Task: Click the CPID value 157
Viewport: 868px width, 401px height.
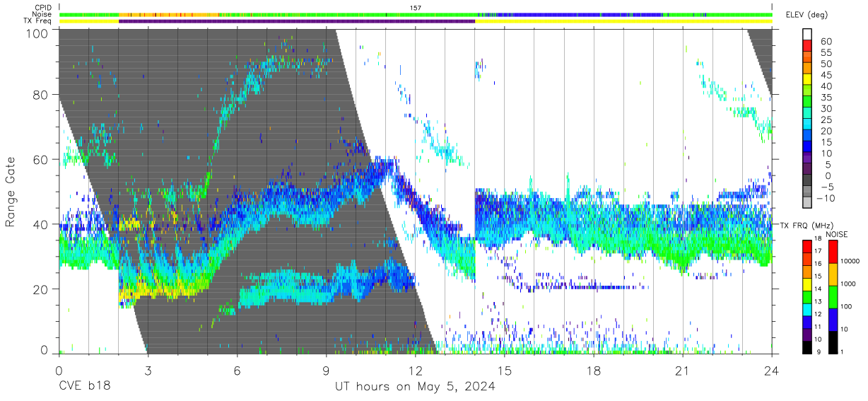Action: [x=416, y=8]
